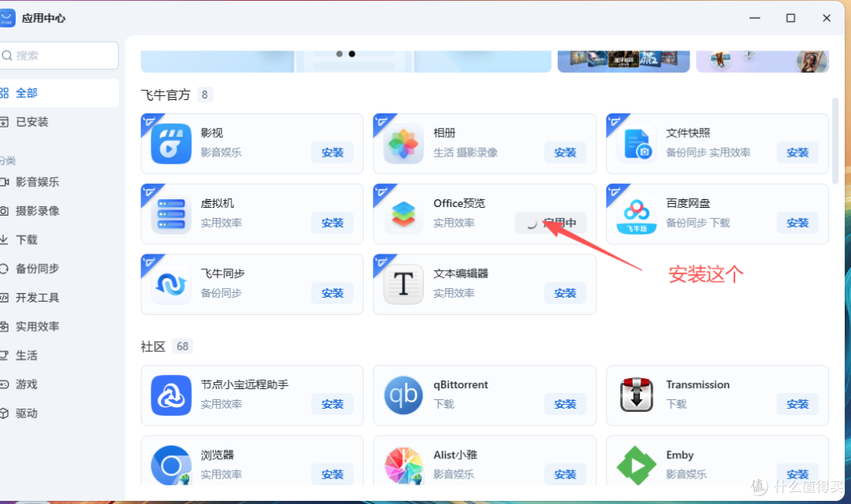Install the 文本编辑器 app

(x=565, y=293)
